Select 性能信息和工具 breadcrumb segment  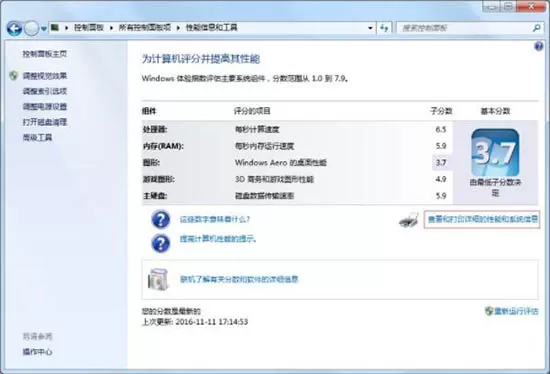[x=212, y=28]
